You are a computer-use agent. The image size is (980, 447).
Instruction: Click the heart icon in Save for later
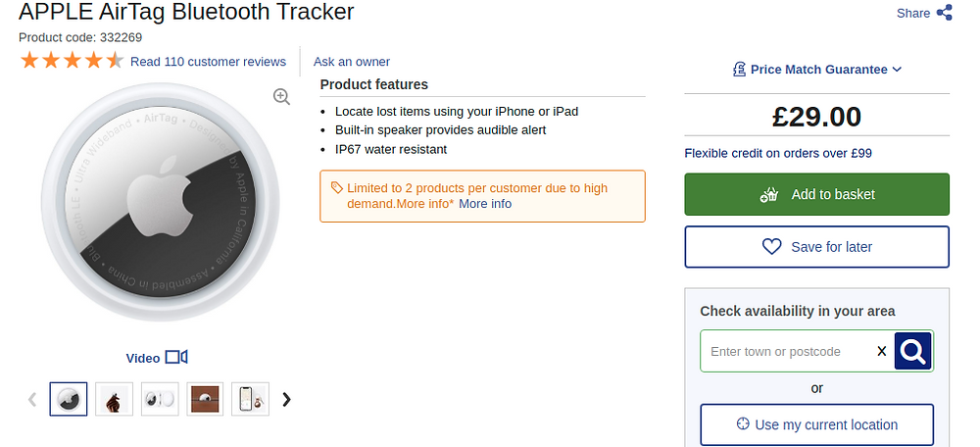click(772, 247)
